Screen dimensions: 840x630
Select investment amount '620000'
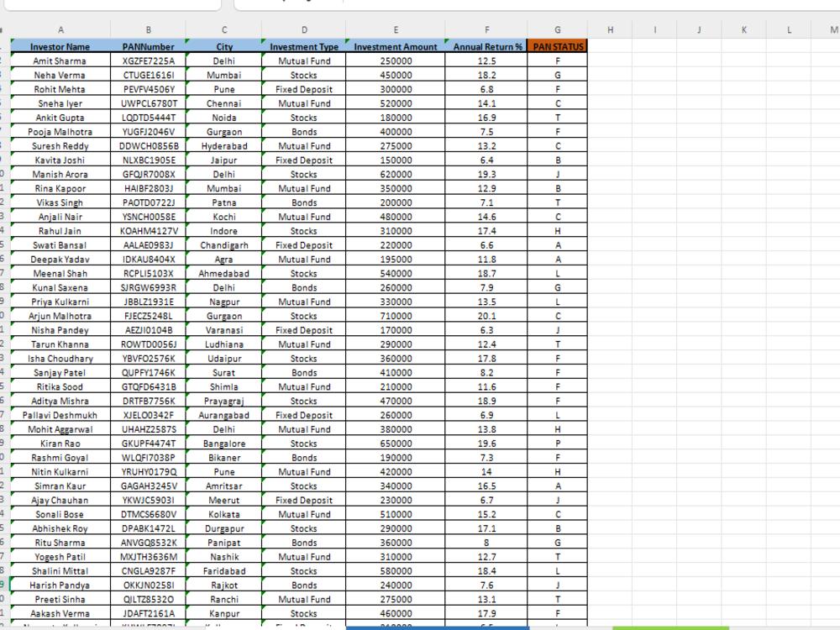pos(396,174)
